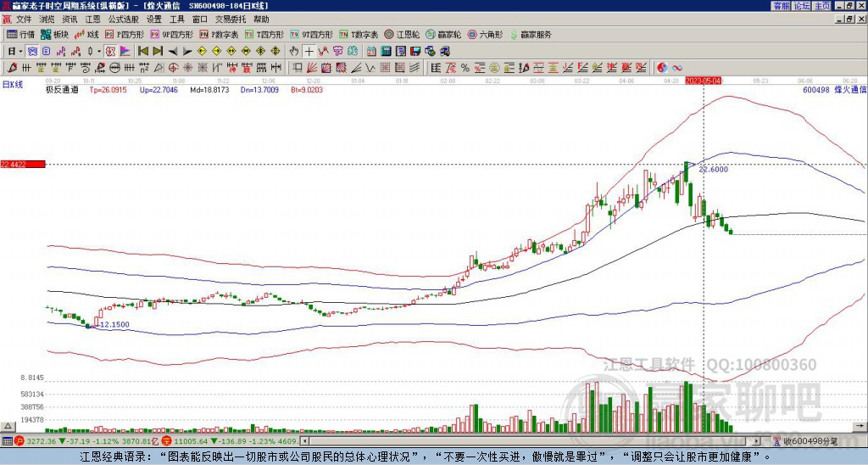Restore the inner chart window
The height and width of the screenshot is (465, 868).
[x=849, y=20]
